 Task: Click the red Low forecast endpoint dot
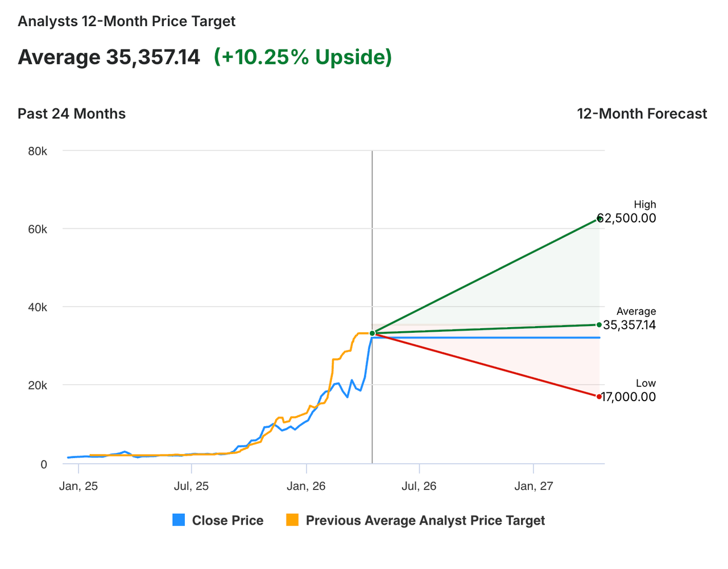599,397
